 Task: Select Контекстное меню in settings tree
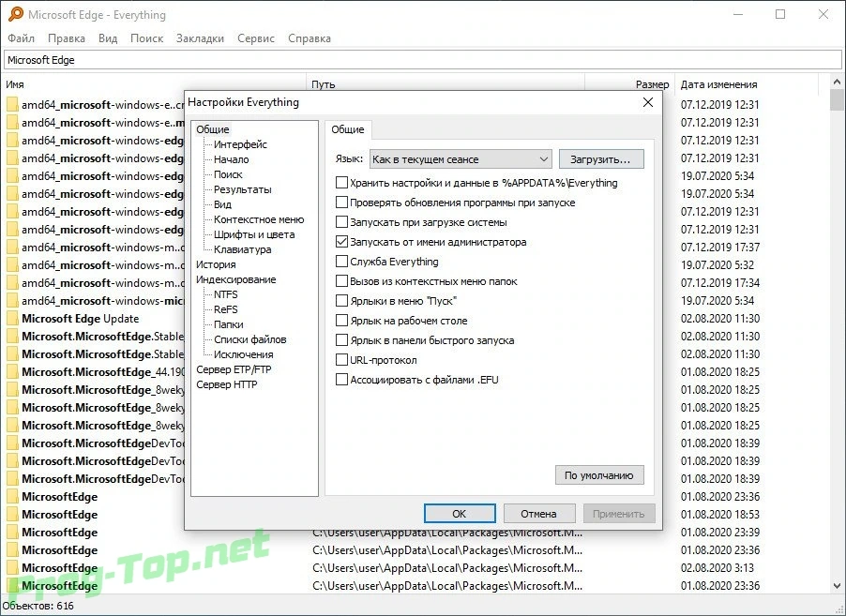(259, 219)
